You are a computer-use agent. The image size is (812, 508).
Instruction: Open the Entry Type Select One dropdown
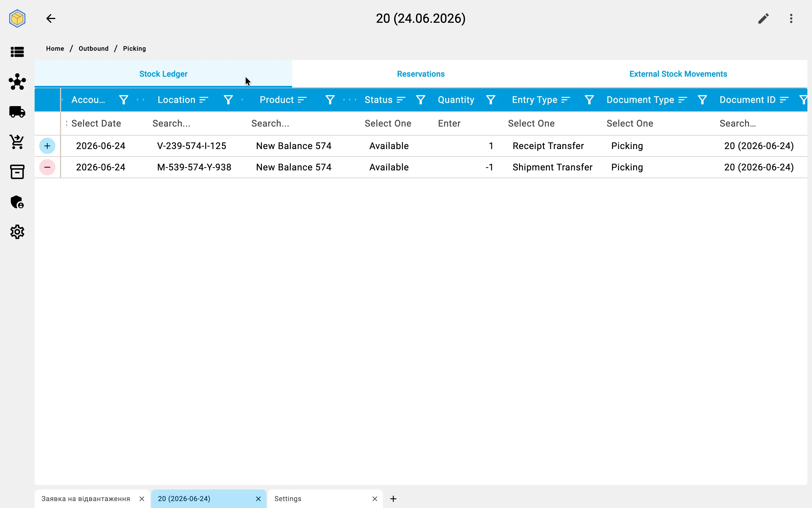coord(531,123)
